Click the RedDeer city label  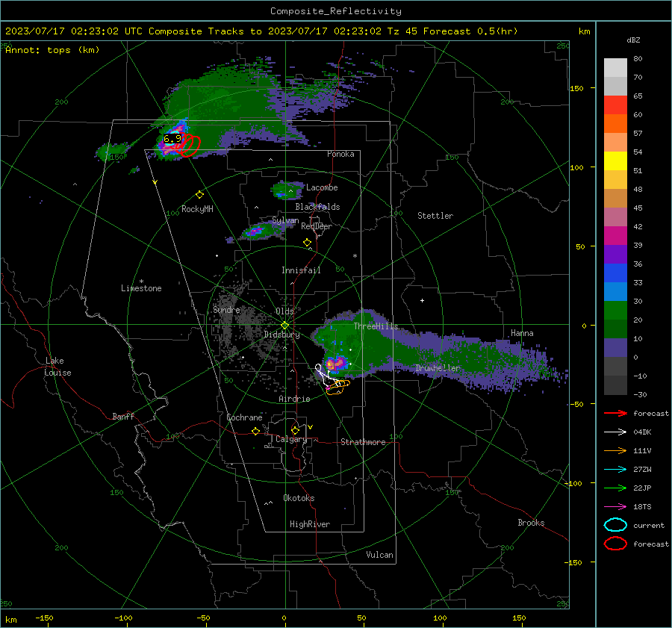(x=317, y=226)
